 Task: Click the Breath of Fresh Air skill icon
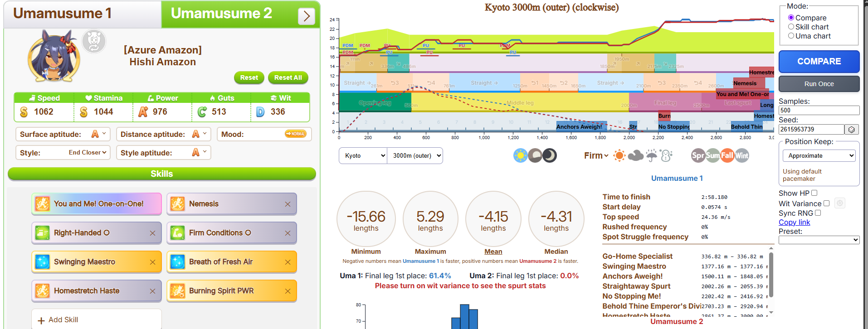(178, 262)
